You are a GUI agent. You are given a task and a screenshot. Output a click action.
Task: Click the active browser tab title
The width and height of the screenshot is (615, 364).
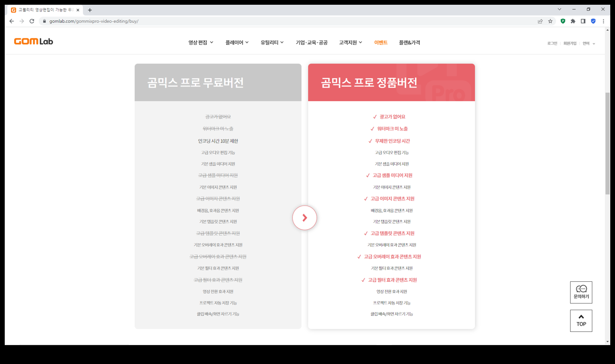click(45, 10)
